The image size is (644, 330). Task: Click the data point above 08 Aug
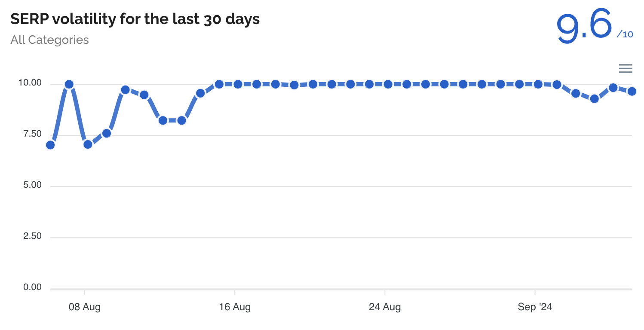[x=88, y=144]
